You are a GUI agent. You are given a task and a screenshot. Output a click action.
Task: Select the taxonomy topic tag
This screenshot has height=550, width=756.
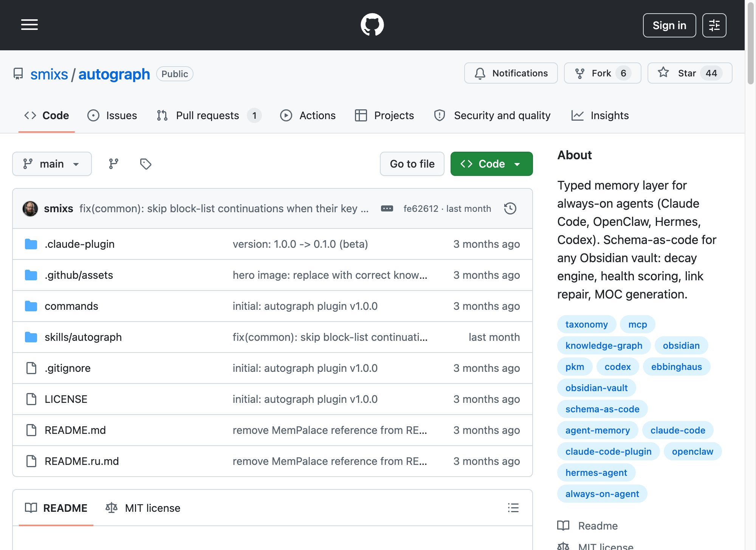click(x=587, y=324)
